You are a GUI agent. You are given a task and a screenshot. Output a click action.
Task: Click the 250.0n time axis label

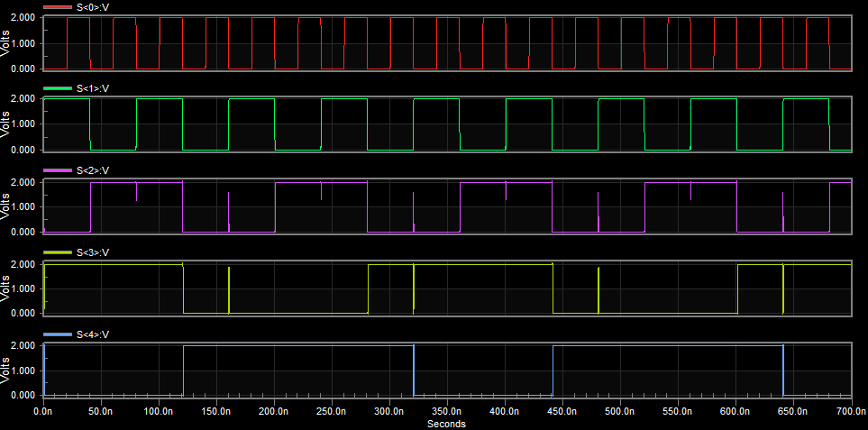coord(332,412)
